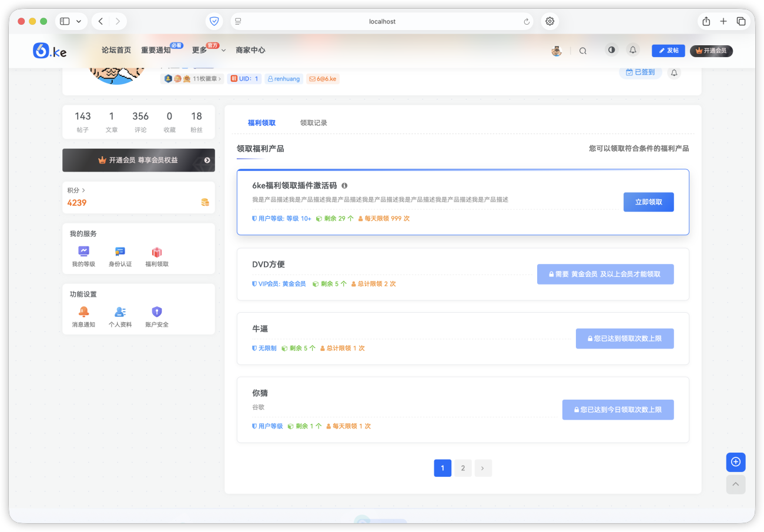Viewport: 764px width, 532px height.
Task: Open the 福利领取 gift box icon
Action: click(156, 252)
